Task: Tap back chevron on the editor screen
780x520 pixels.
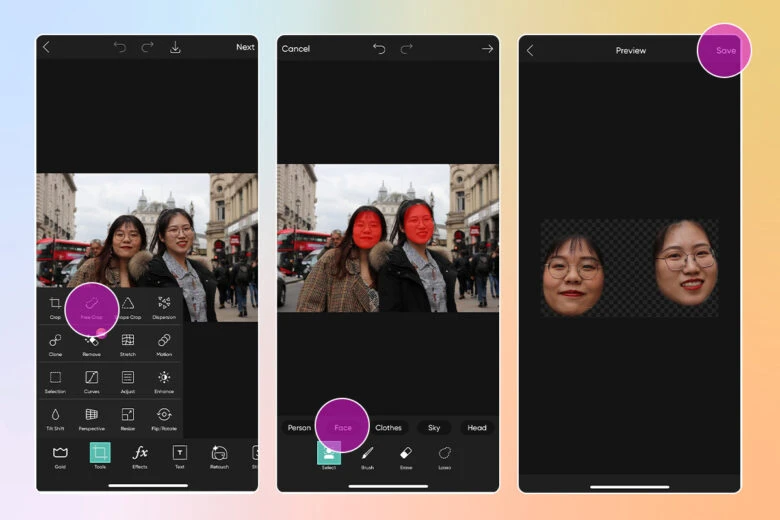Action: [46, 47]
